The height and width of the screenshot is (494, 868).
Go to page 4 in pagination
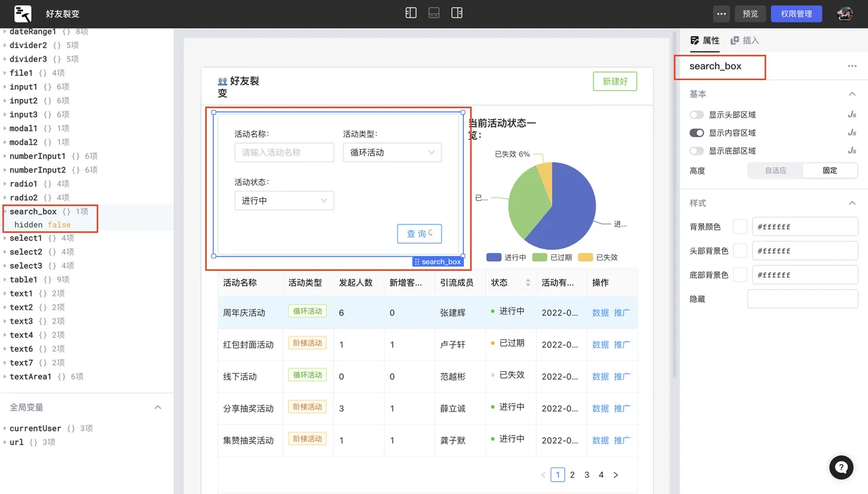[x=601, y=475]
